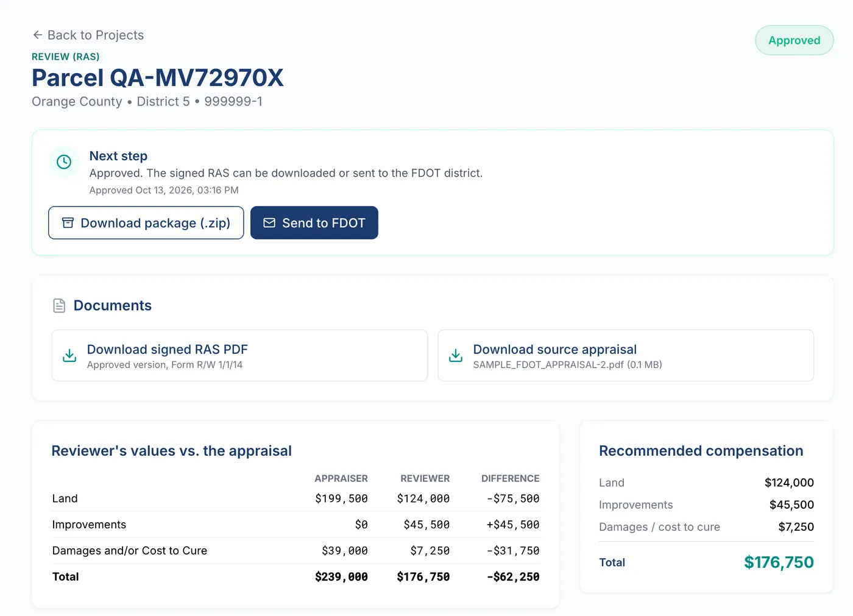
Task: Click the download arrow icon for signed RAS PDF
Action: pyautogui.click(x=69, y=355)
